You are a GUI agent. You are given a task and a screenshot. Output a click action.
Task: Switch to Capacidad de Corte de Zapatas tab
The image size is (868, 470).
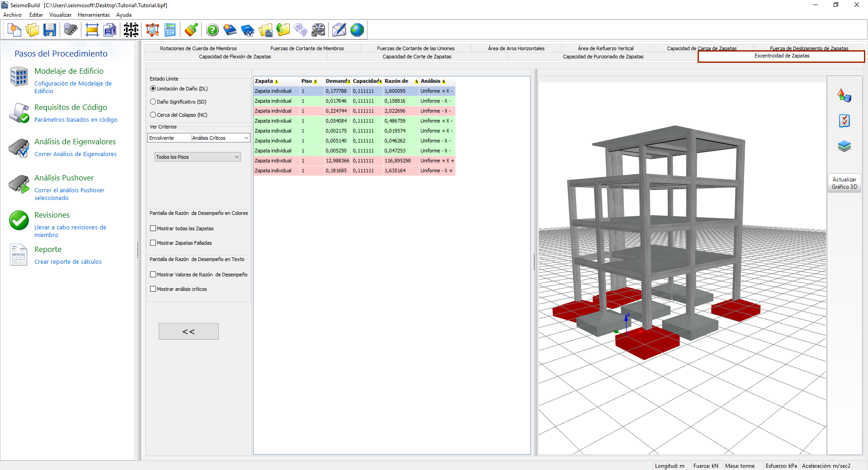point(416,57)
